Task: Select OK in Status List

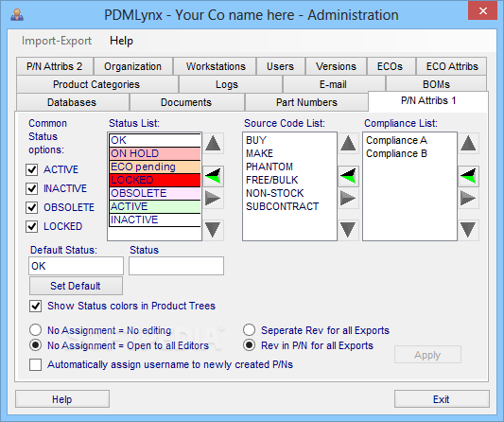Action: pos(155,140)
